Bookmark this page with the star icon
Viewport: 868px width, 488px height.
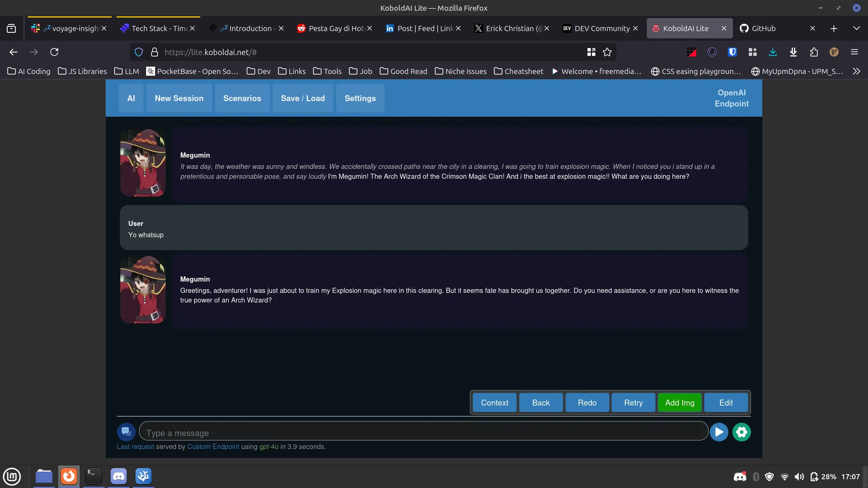point(607,52)
